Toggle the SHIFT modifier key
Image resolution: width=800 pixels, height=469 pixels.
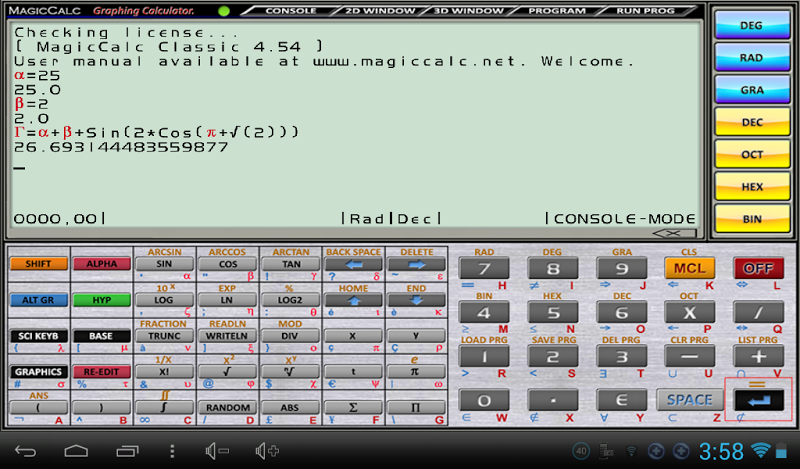coord(38,263)
